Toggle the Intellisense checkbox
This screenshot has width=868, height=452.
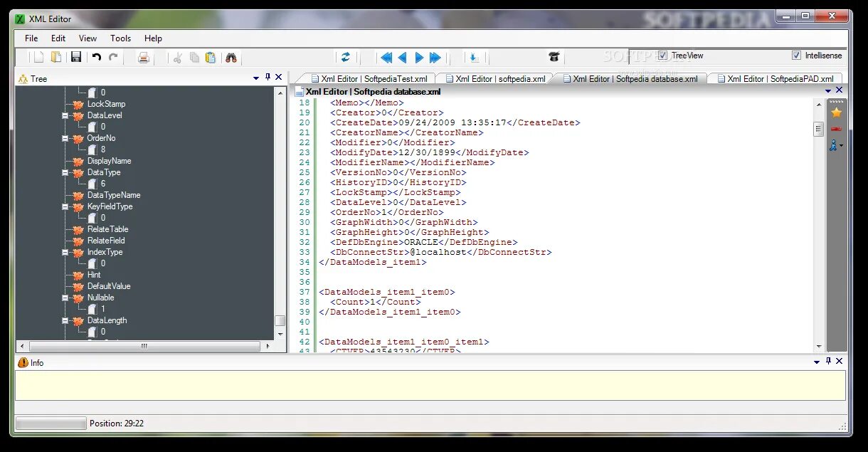[796, 55]
